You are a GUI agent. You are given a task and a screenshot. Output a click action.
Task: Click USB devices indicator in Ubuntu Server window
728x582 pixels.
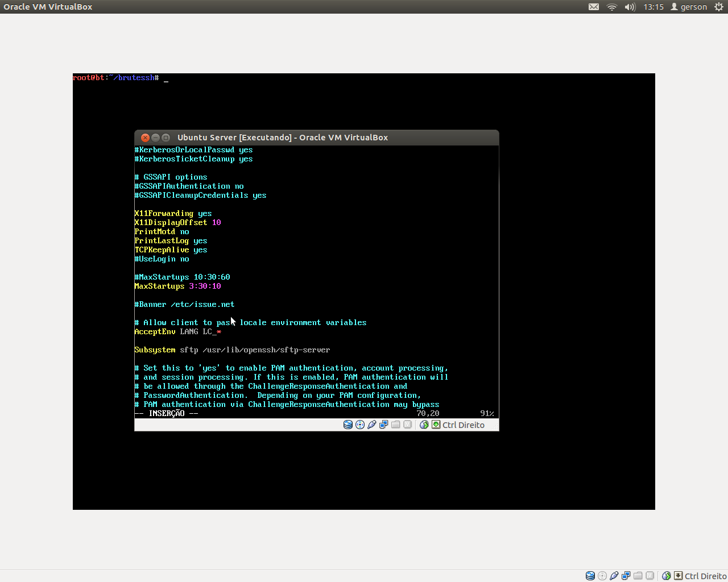coord(372,425)
